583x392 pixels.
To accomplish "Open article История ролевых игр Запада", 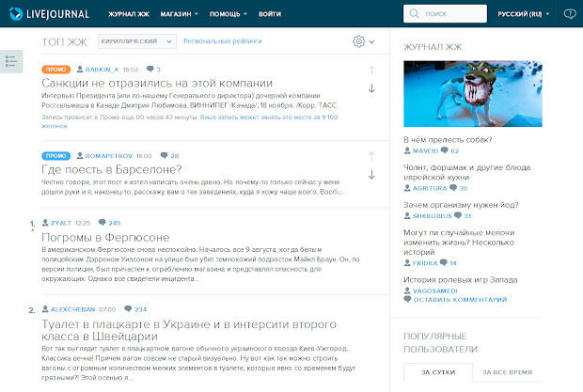I will tap(461, 280).
